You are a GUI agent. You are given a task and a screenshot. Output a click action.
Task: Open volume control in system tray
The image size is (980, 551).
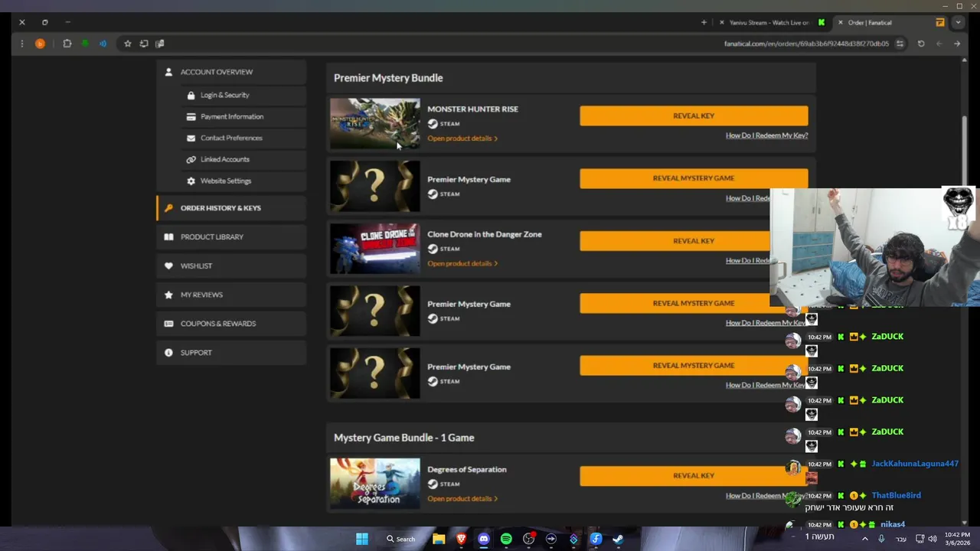coord(932,539)
